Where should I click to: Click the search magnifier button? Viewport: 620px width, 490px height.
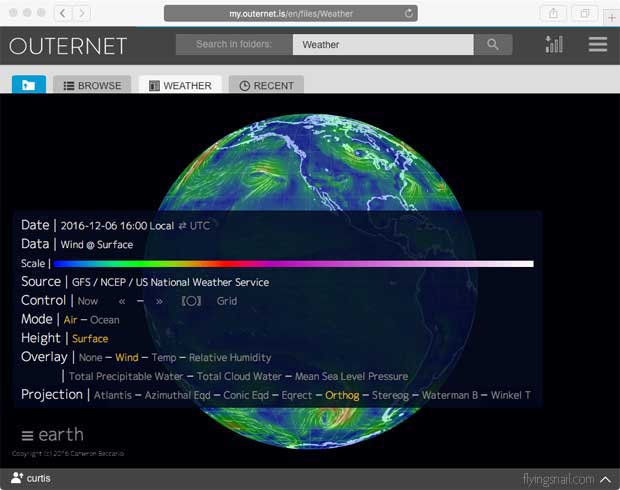pyautogui.click(x=493, y=44)
